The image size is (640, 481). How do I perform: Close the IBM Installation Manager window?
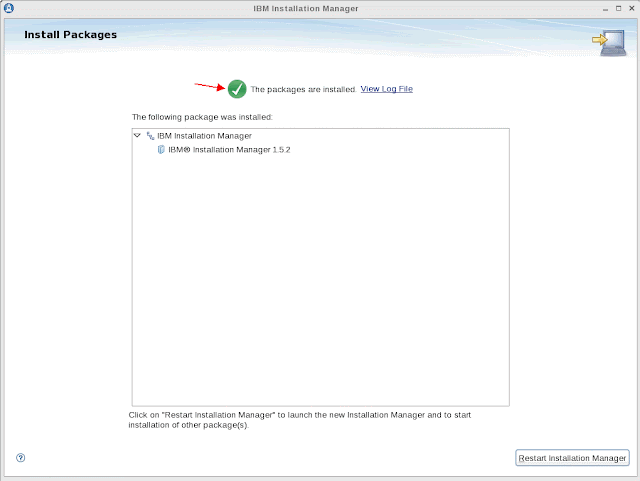tap(631, 8)
